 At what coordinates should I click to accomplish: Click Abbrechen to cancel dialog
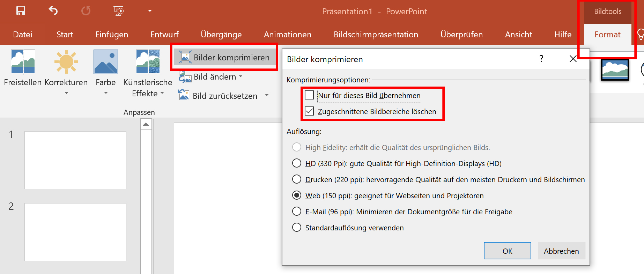561,251
